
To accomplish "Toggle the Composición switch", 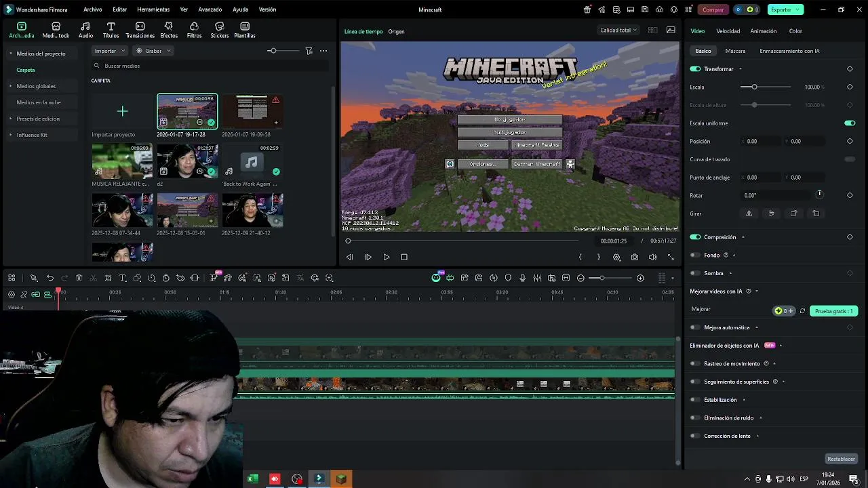I will (x=695, y=237).
